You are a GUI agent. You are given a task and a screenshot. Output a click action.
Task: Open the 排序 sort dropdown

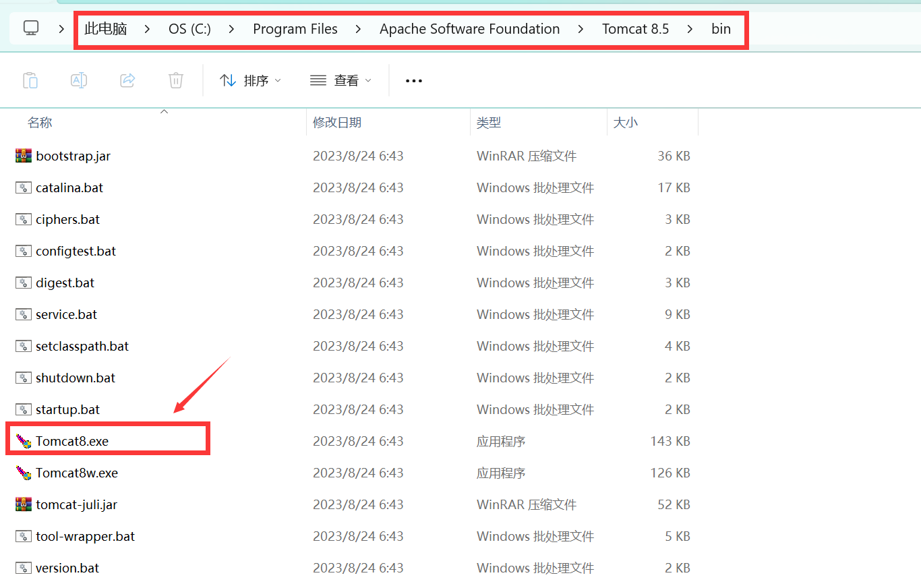tap(250, 81)
